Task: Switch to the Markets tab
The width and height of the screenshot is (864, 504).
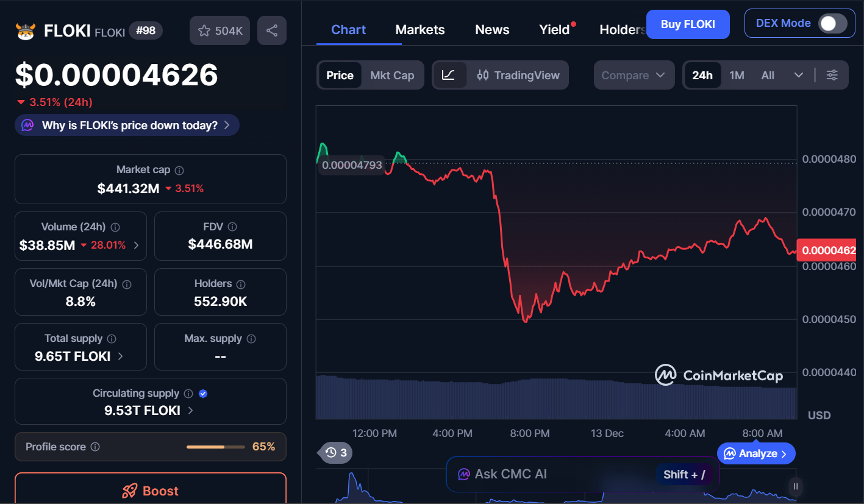Action: pyautogui.click(x=420, y=30)
